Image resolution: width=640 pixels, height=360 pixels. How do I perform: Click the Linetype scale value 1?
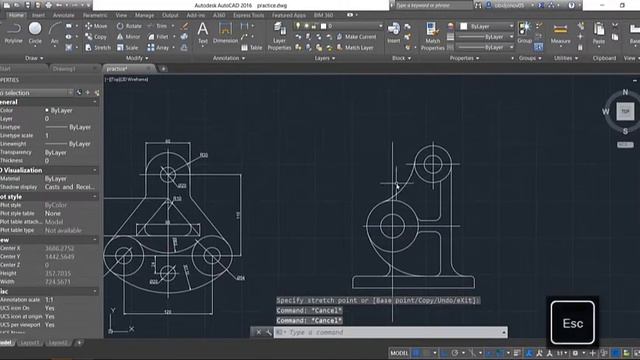click(x=47, y=136)
